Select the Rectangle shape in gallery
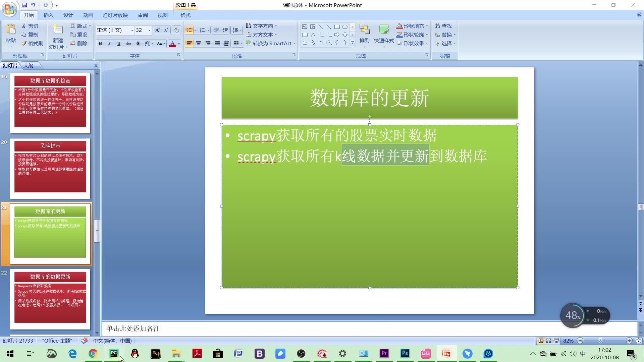The width and height of the screenshot is (644, 362). pos(337,27)
